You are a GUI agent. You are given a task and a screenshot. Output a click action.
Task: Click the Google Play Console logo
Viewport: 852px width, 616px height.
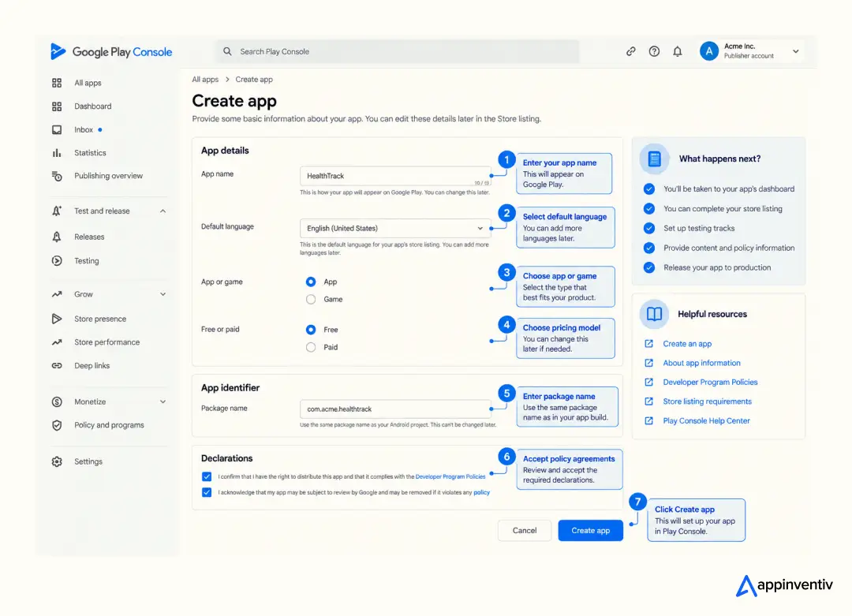[111, 51]
